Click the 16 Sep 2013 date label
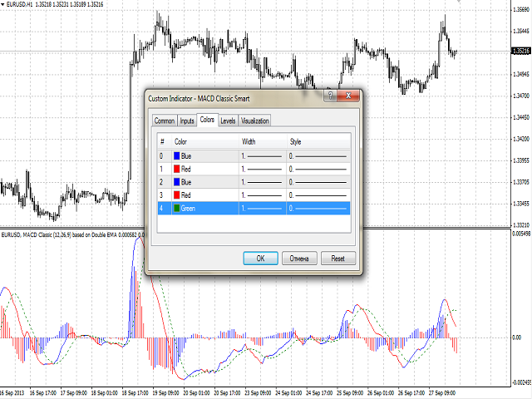 click(x=12, y=393)
